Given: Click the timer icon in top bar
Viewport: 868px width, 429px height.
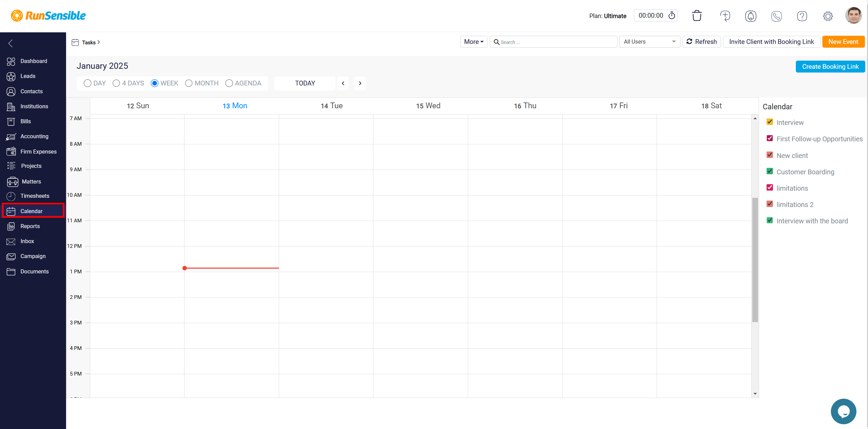Looking at the screenshot, I should (673, 16).
